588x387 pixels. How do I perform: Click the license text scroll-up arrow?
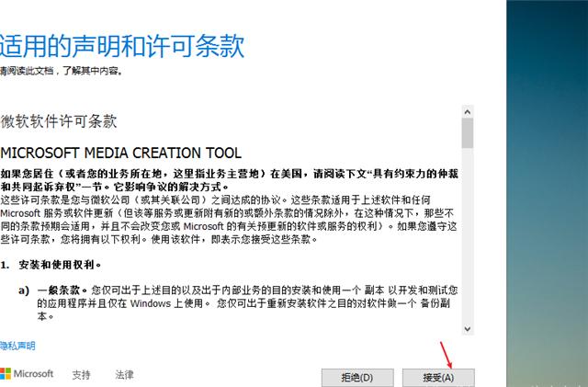468,112
